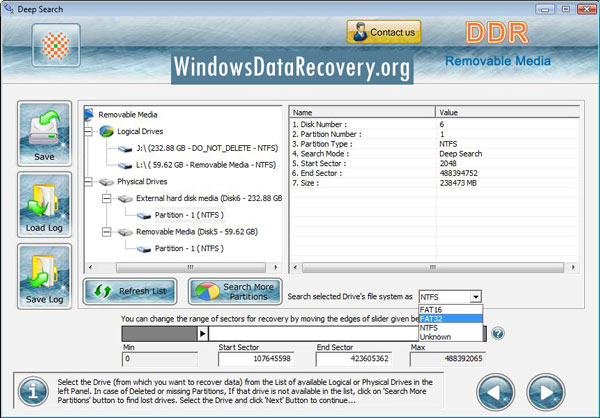Click the '2. Partition Number :' row
This screenshot has width=600, height=418.
(x=434, y=134)
